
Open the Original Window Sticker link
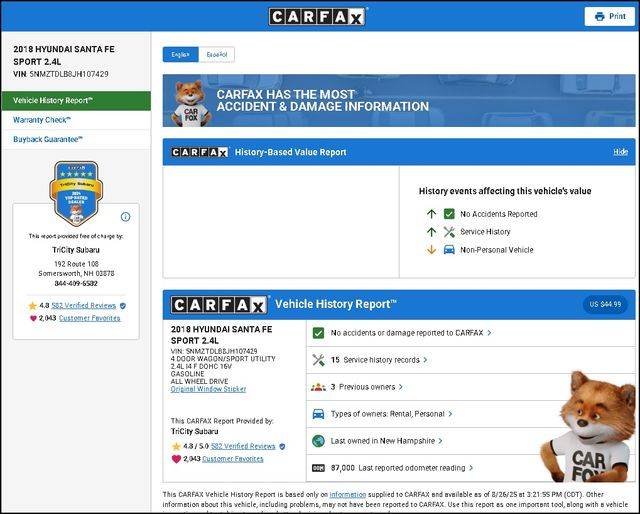click(x=208, y=389)
